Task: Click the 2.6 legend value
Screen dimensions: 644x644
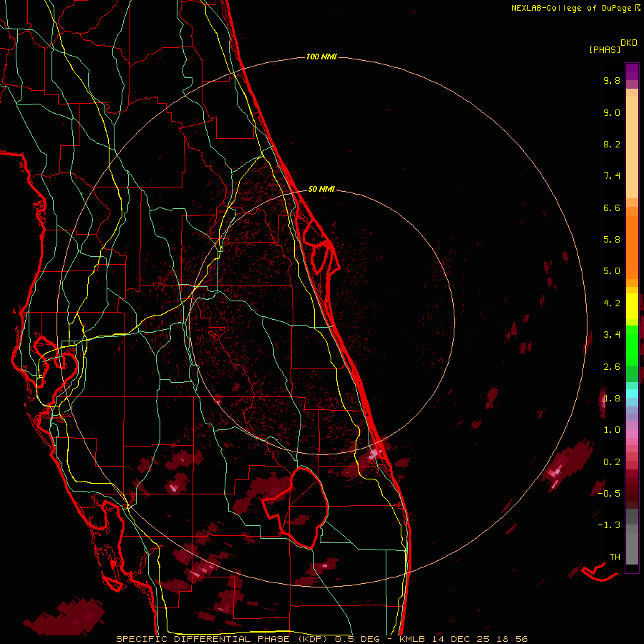Action: click(x=612, y=367)
